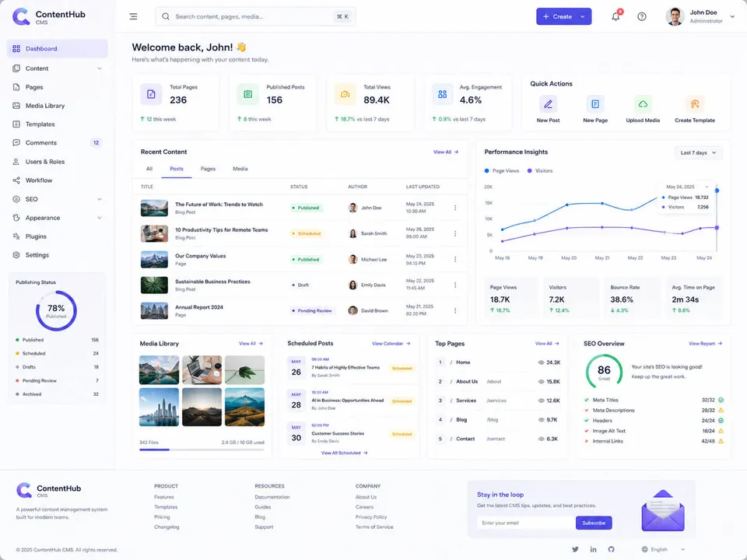Open the user account dropdown chevron
This screenshot has height=560, width=747.
click(732, 16)
